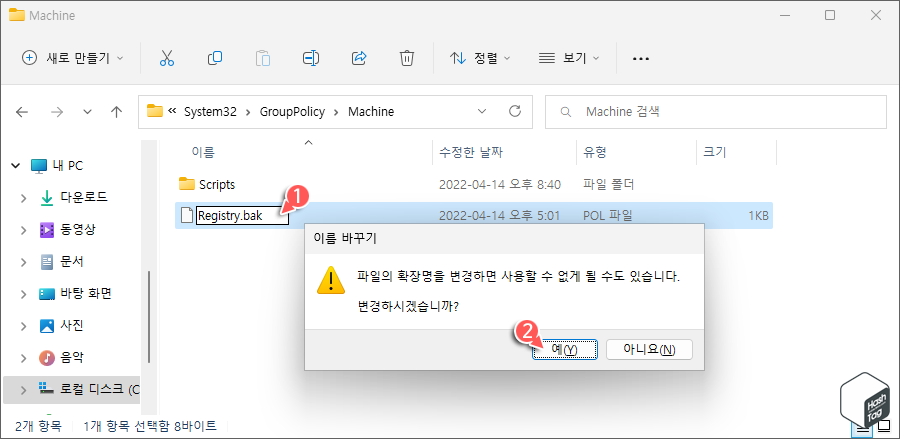Expand the 동영상 tree node
Image resolution: width=900 pixels, height=439 pixels.
tap(23, 230)
